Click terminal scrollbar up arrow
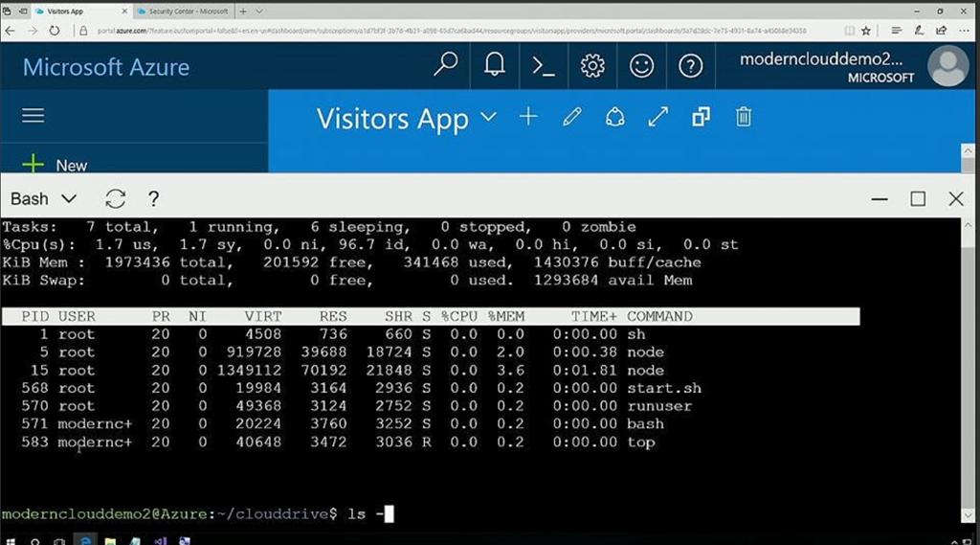Image resolution: width=980 pixels, height=545 pixels. [969, 225]
